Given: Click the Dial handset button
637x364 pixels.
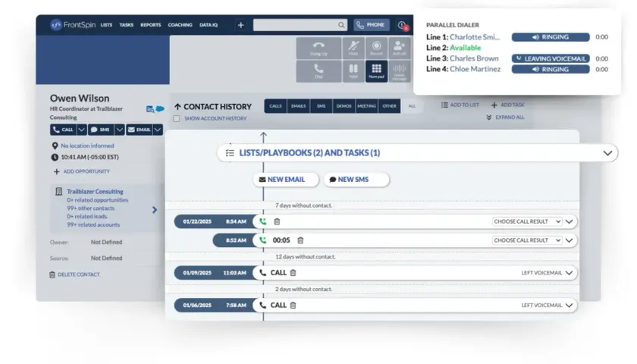Looking at the screenshot, I should [x=319, y=71].
